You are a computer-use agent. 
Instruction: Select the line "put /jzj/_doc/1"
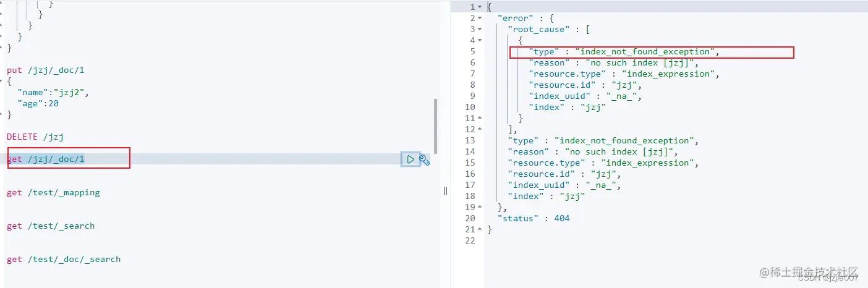(x=46, y=70)
